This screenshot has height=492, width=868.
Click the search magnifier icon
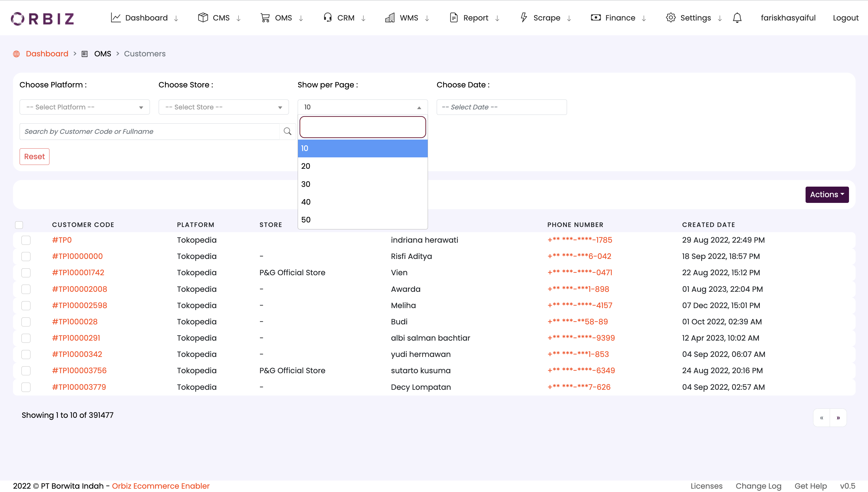click(288, 131)
